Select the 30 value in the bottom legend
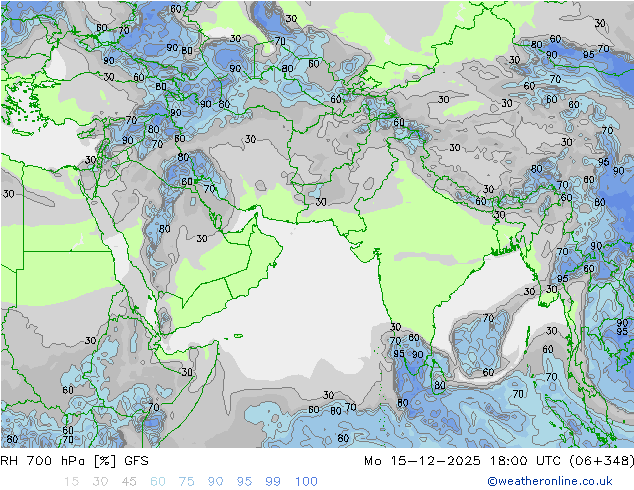This screenshot has width=634, height=490. (x=100, y=482)
